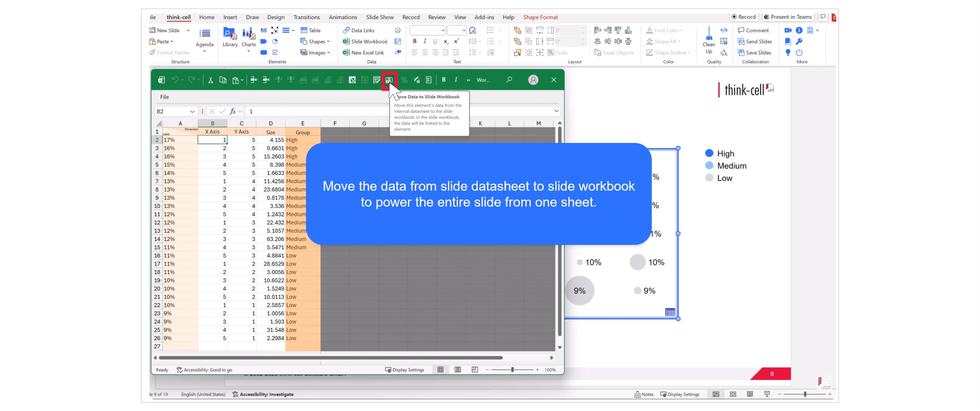Image resolution: width=980 pixels, height=411 pixels.
Task: Select cell B2 in the datasheet
Action: tap(212, 140)
